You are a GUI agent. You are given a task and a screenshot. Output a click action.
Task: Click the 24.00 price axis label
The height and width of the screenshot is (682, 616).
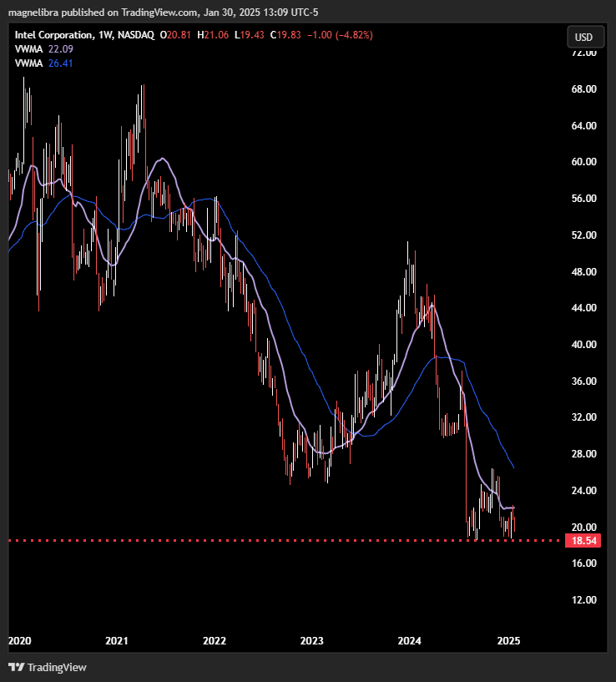[x=583, y=490]
